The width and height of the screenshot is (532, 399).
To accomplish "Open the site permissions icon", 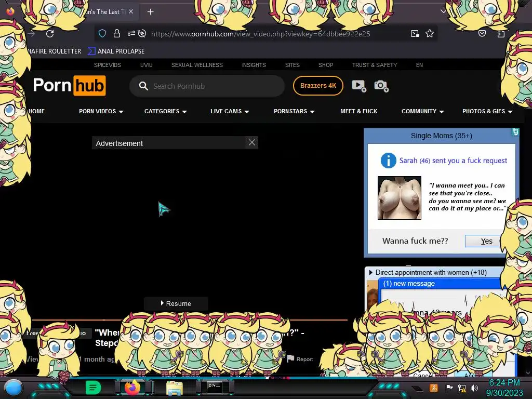I will point(131,33).
